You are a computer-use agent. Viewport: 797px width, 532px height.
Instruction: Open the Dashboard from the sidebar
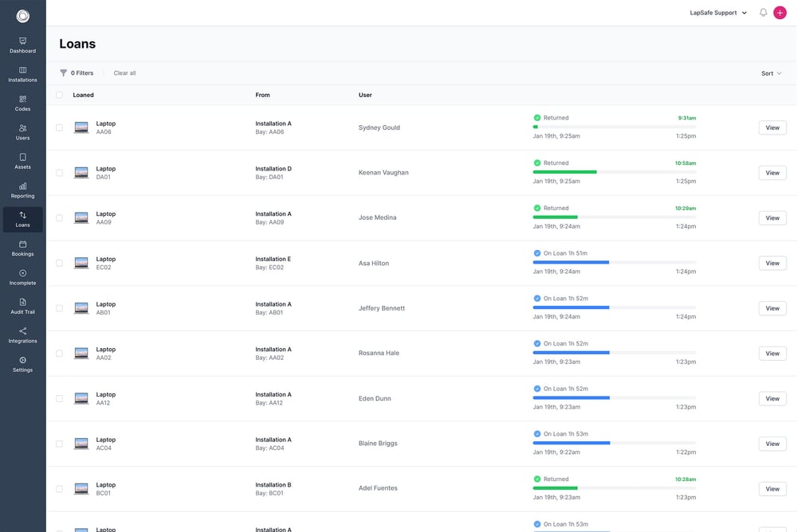click(22, 45)
